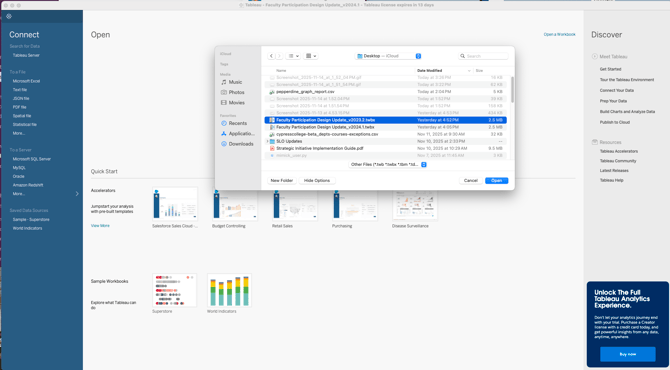670x370 pixels.
Task: Click the blue Open button in dialog
Action: [x=497, y=181]
